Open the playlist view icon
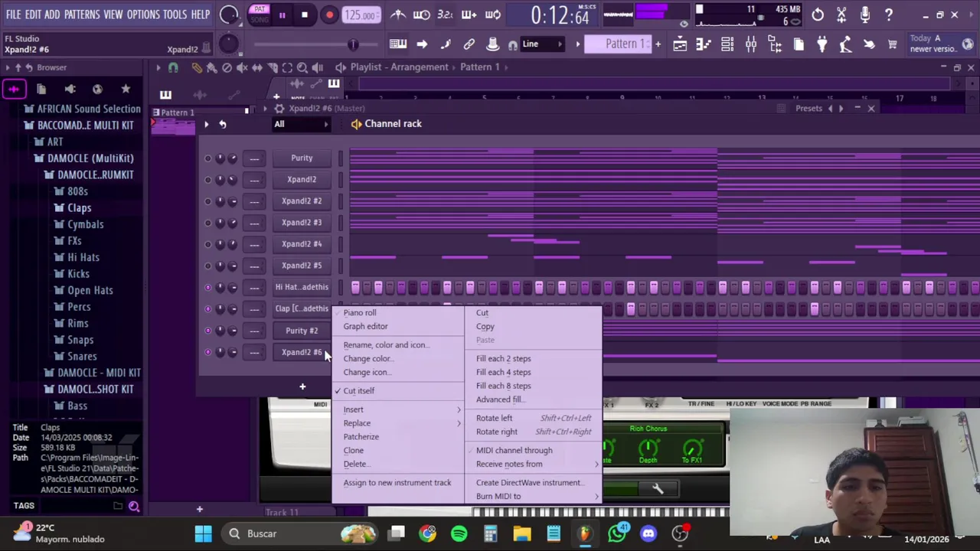Screen dimensions: 980x551 tap(680, 44)
